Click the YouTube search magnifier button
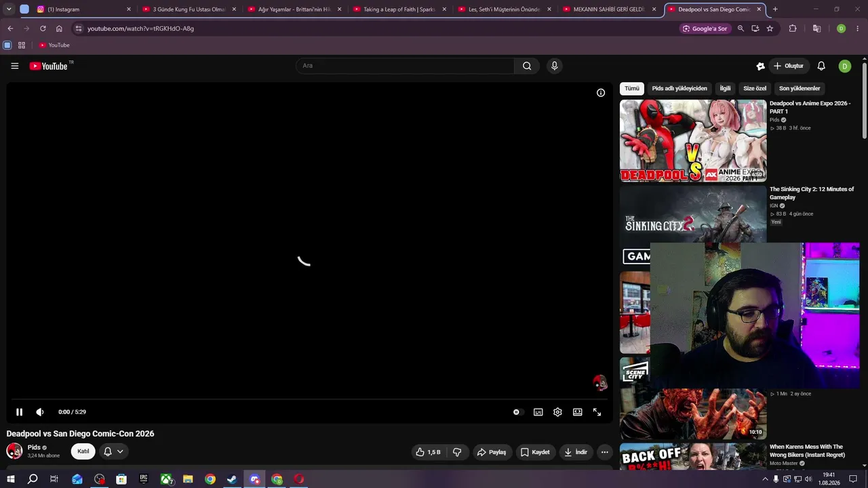The width and height of the screenshot is (868, 488). 527,66
